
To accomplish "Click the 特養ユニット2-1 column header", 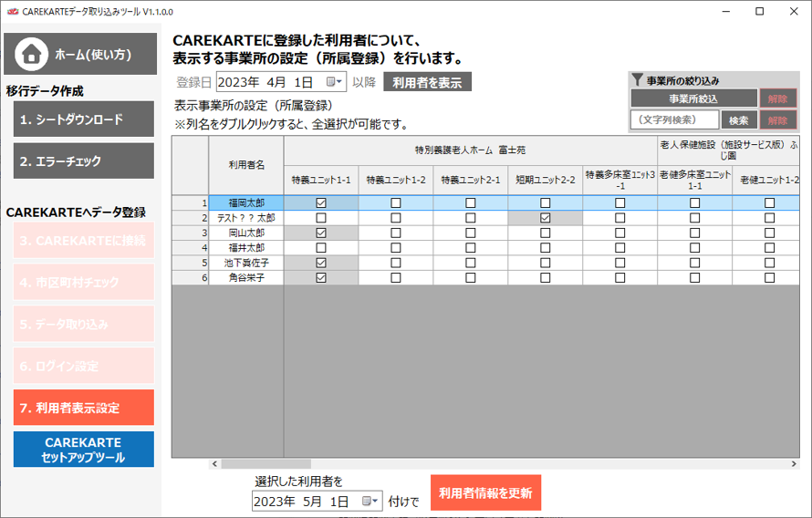I will [x=470, y=180].
